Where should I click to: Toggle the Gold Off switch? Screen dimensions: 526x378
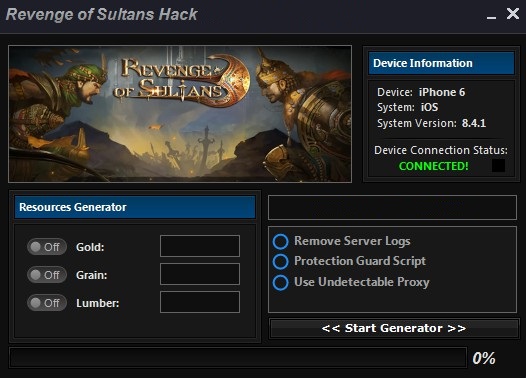pyautogui.click(x=47, y=247)
